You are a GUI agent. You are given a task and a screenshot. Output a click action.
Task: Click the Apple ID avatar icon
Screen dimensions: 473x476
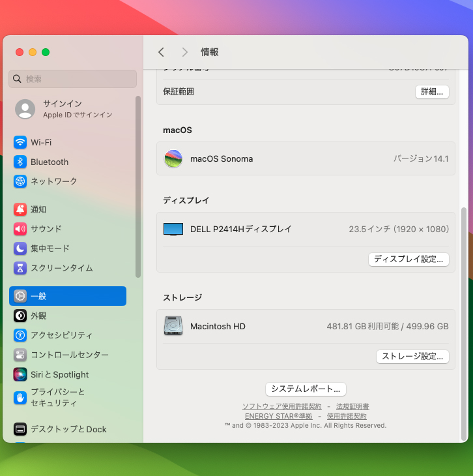coord(25,109)
